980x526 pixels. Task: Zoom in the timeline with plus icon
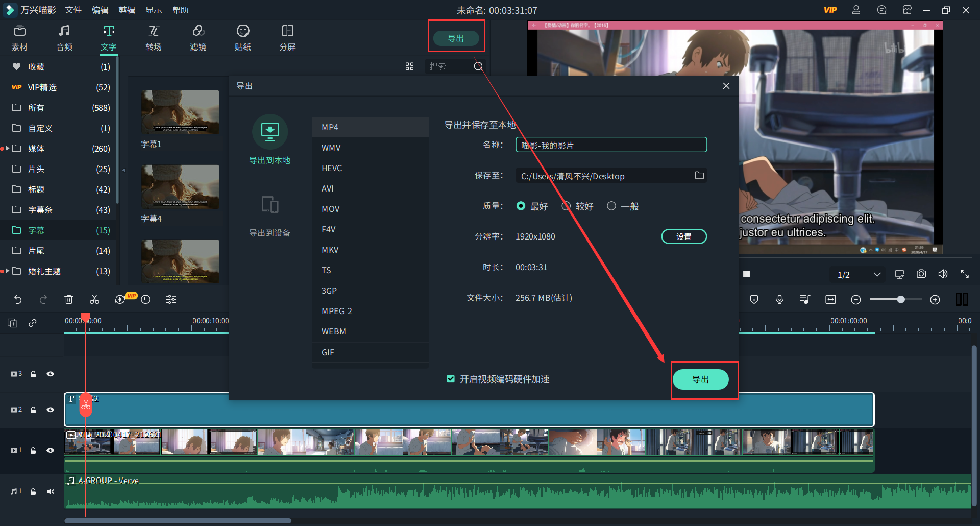point(935,300)
